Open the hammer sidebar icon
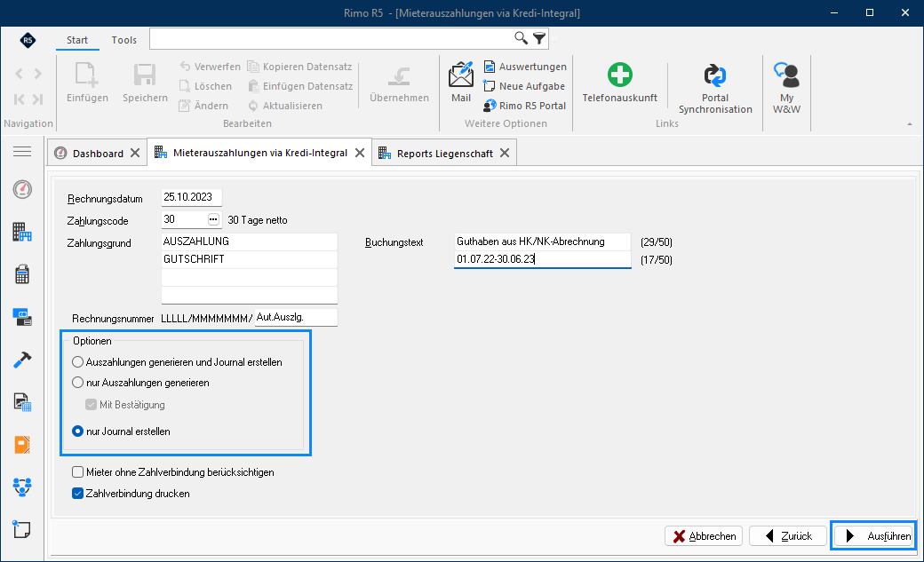This screenshot has width=924, height=562. 22,360
